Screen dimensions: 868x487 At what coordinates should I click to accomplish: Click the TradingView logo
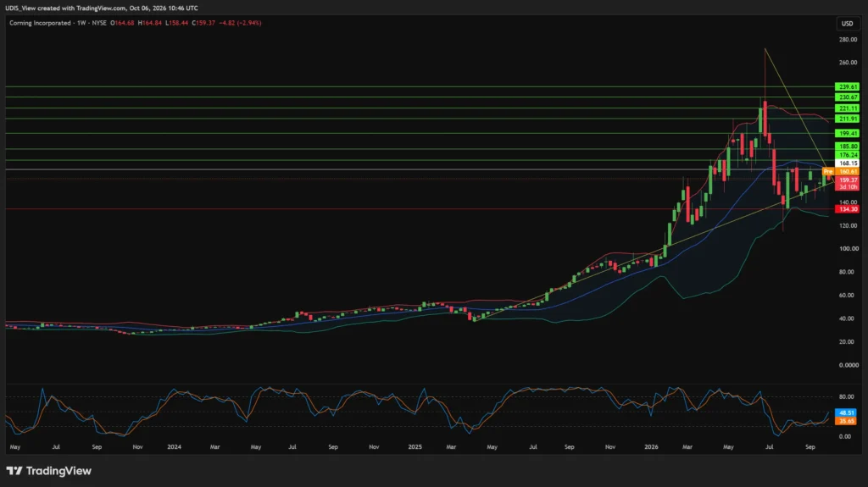48,471
